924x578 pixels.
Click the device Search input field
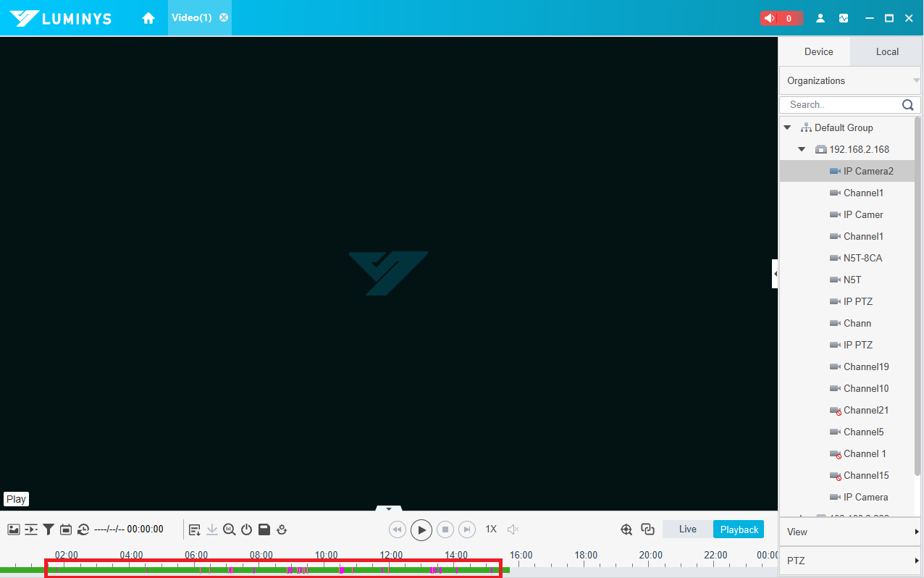(x=841, y=105)
